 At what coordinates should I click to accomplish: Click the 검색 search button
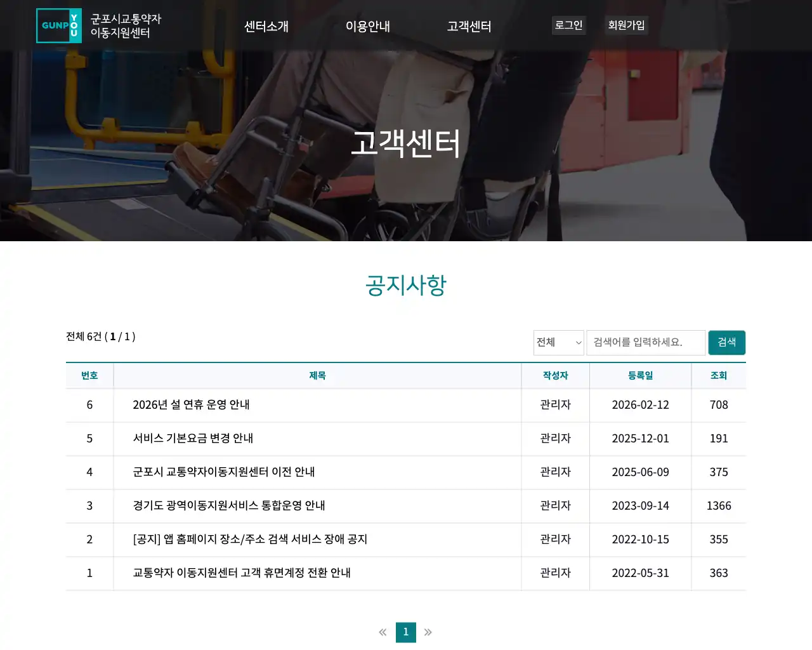727,343
